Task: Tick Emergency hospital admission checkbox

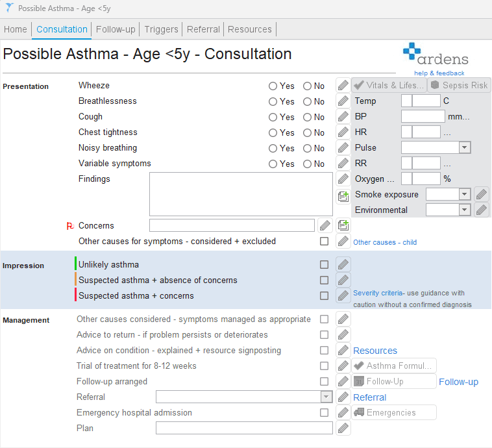Action: [x=324, y=412]
